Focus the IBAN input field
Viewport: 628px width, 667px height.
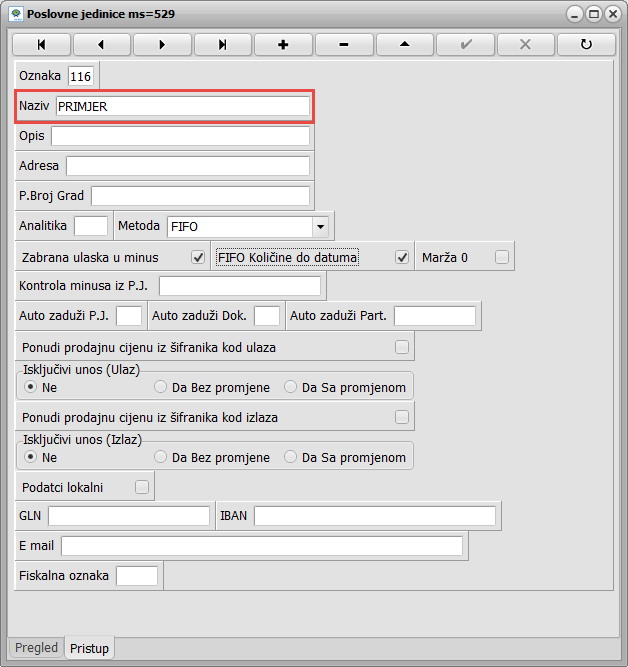tap(374, 516)
